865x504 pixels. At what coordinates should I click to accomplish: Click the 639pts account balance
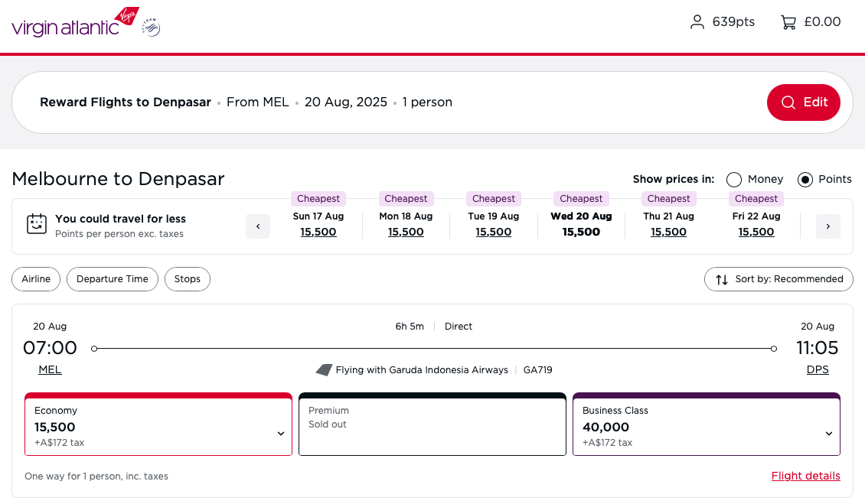point(733,22)
